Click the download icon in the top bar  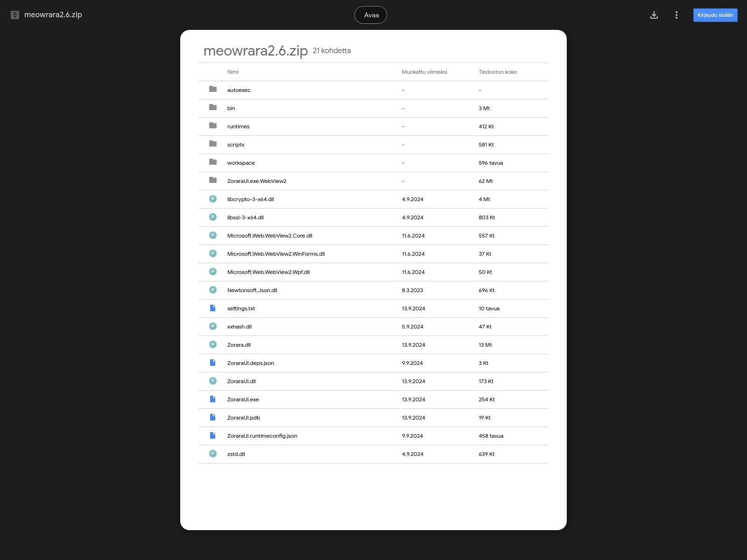click(654, 15)
